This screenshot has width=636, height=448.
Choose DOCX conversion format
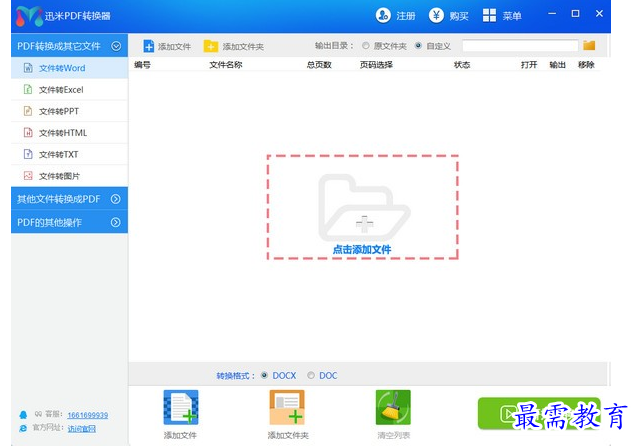pos(264,375)
